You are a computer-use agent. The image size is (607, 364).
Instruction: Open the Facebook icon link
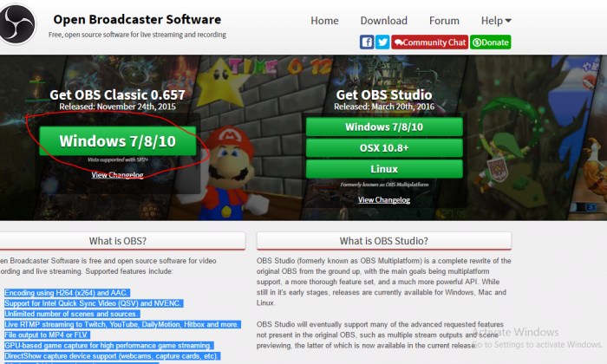tap(367, 42)
